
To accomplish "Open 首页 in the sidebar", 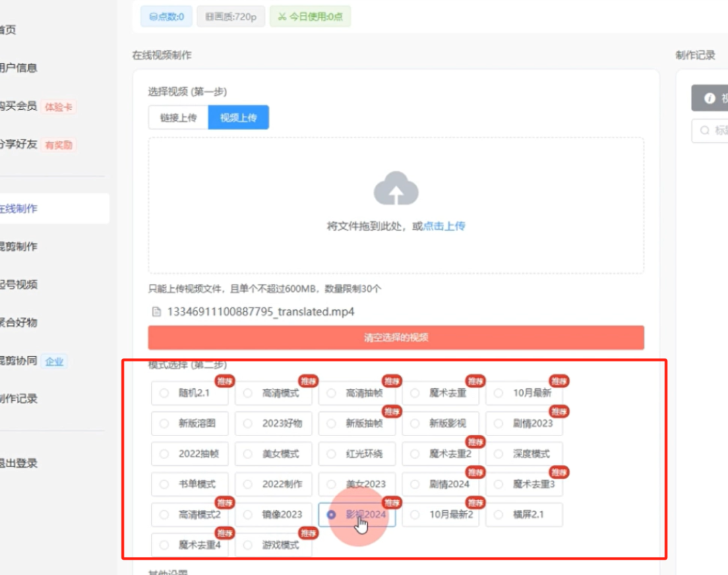I will pyautogui.click(x=8, y=30).
